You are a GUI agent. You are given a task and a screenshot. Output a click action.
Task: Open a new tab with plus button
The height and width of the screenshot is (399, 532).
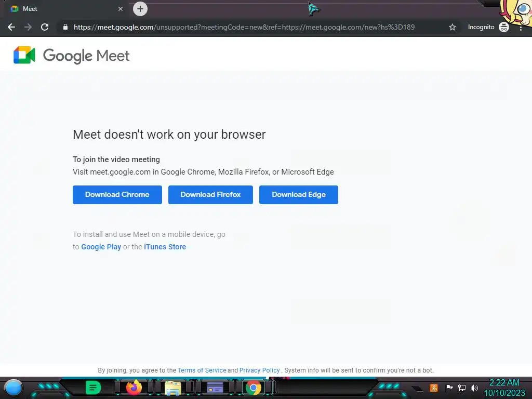(140, 9)
